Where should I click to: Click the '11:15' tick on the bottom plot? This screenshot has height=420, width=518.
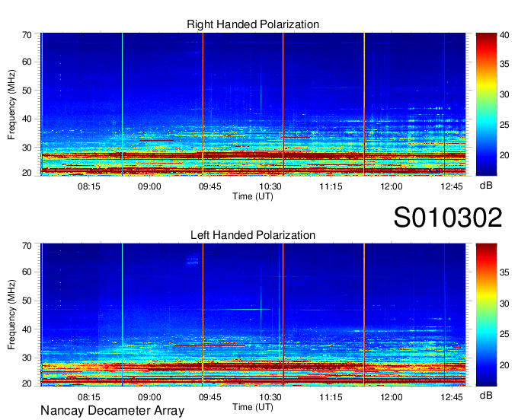[x=331, y=397]
